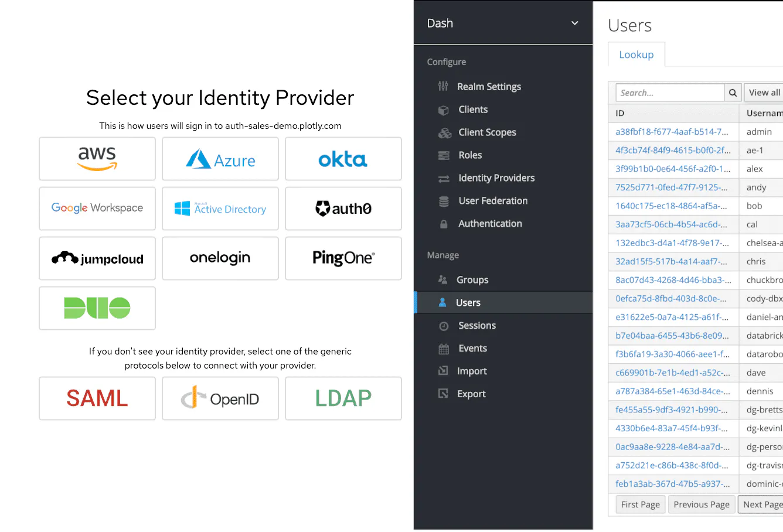Open User Federation menu item
The height and width of the screenshot is (532, 783).
[x=493, y=201]
